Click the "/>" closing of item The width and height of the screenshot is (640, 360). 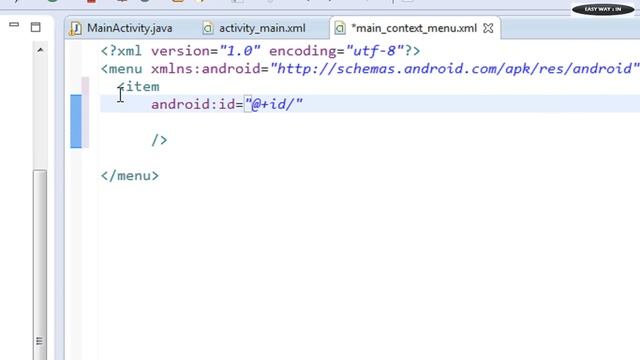[159, 140]
